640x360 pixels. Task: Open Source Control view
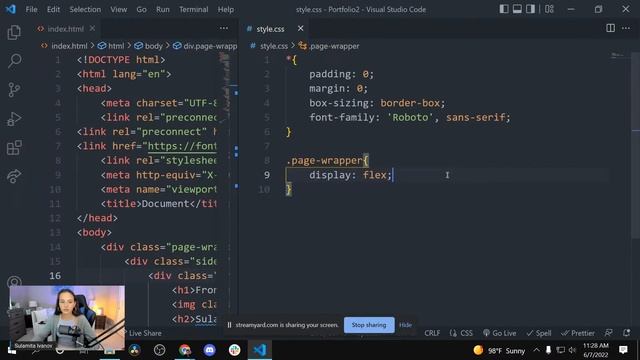(14, 89)
